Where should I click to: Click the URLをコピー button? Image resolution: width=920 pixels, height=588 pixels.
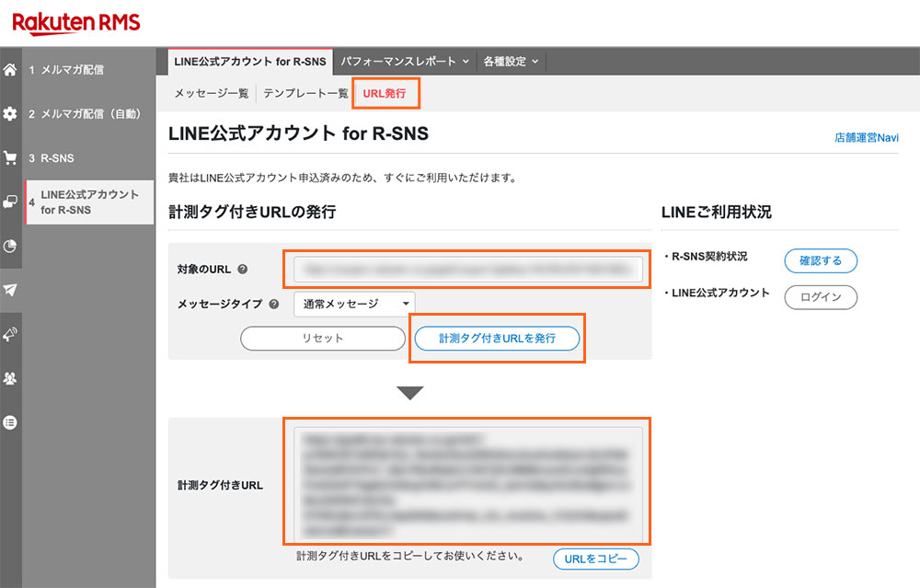pyautogui.click(x=595, y=559)
